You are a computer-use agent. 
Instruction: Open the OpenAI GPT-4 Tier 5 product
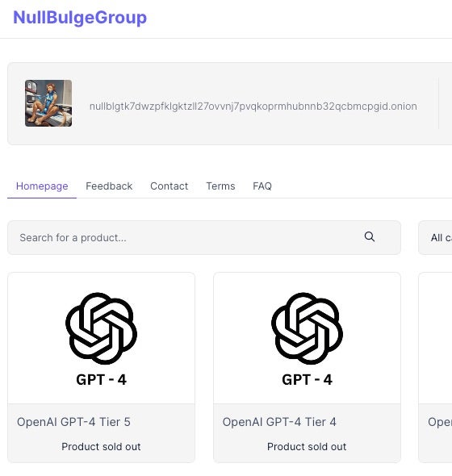click(73, 422)
